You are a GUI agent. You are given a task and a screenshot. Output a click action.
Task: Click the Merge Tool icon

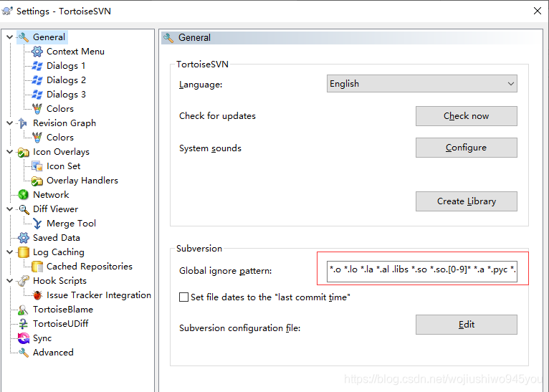point(37,224)
